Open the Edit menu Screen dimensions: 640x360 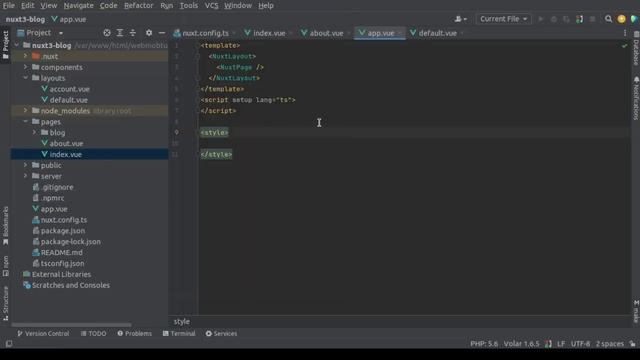(27, 6)
